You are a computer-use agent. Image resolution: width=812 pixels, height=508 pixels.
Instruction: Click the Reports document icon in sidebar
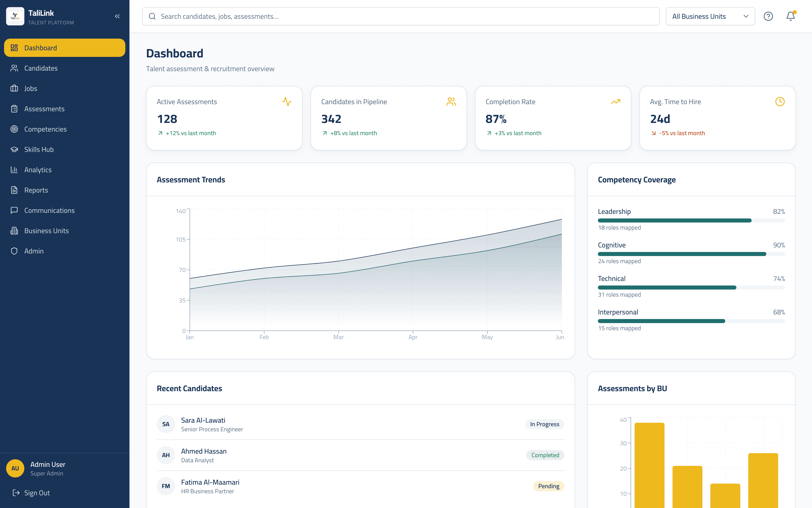[14, 190]
